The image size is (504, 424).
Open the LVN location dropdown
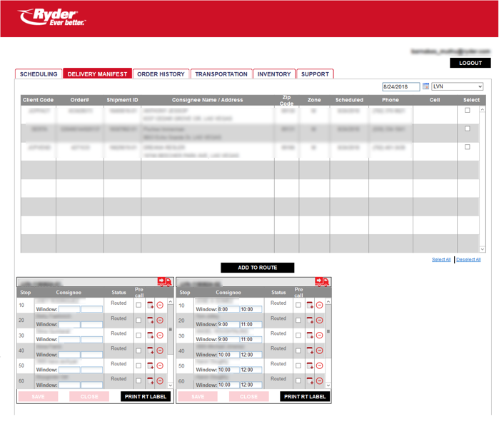[x=457, y=86]
